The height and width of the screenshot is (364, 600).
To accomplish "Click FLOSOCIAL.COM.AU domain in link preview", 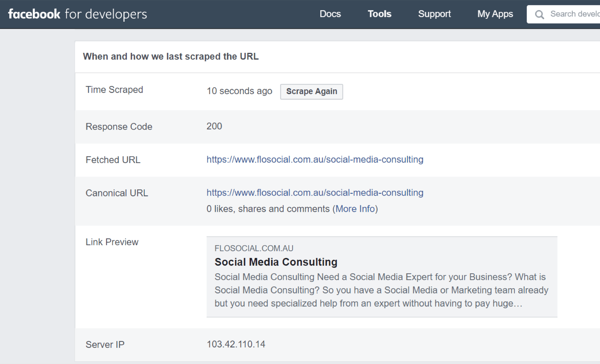I will [x=254, y=249].
